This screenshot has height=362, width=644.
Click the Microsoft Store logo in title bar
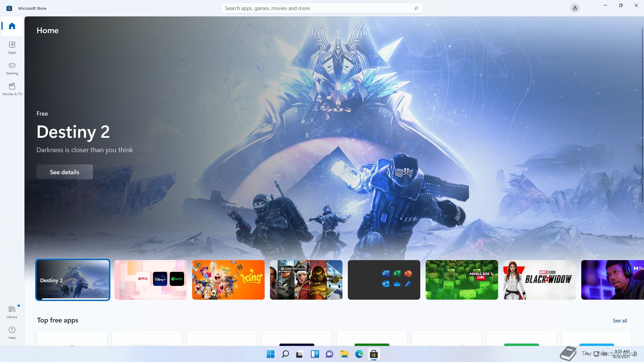click(x=9, y=8)
